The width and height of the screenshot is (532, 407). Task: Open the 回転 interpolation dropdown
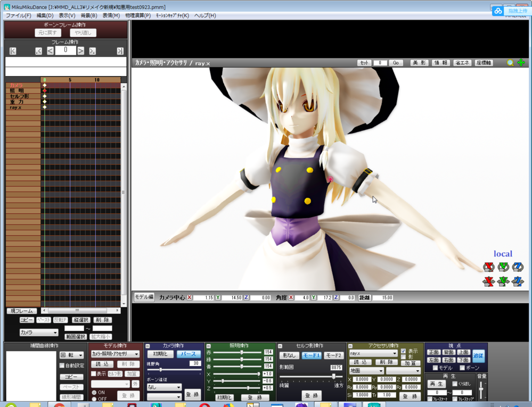pos(71,355)
